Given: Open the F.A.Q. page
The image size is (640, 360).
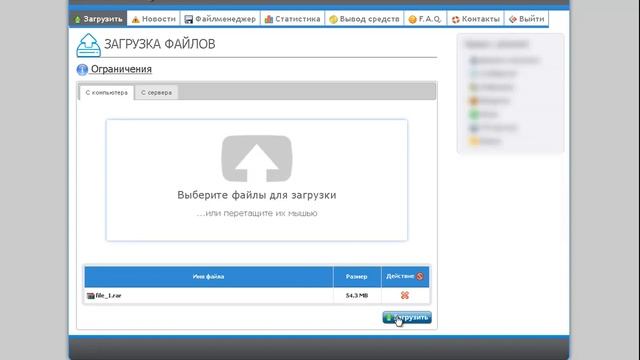Looking at the screenshot, I should (425, 19).
